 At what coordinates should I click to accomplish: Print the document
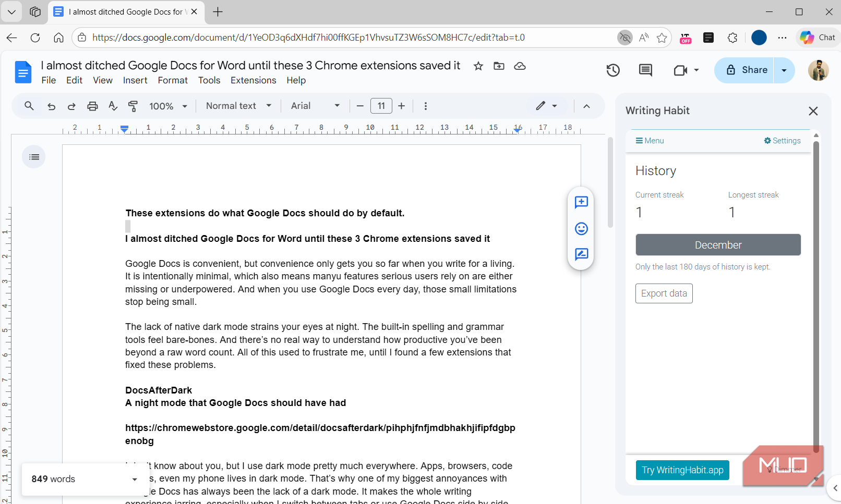(x=92, y=106)
